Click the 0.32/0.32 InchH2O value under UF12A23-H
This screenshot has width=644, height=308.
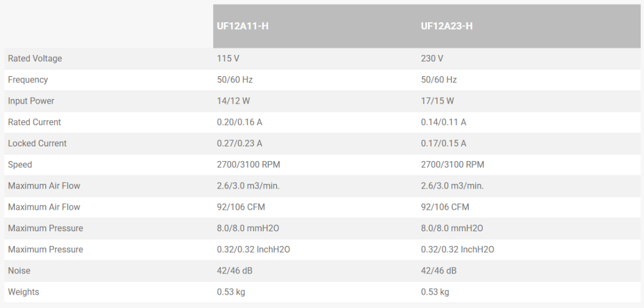click(x=457, y=249)
